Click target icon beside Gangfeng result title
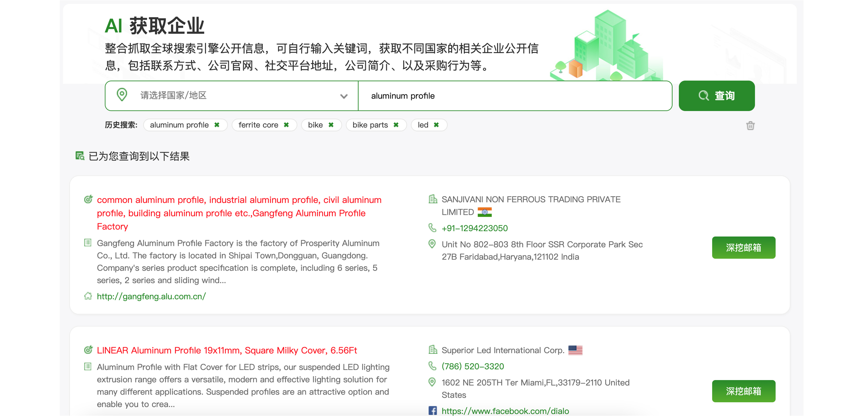The image size is (868, 416). point(88,199)
